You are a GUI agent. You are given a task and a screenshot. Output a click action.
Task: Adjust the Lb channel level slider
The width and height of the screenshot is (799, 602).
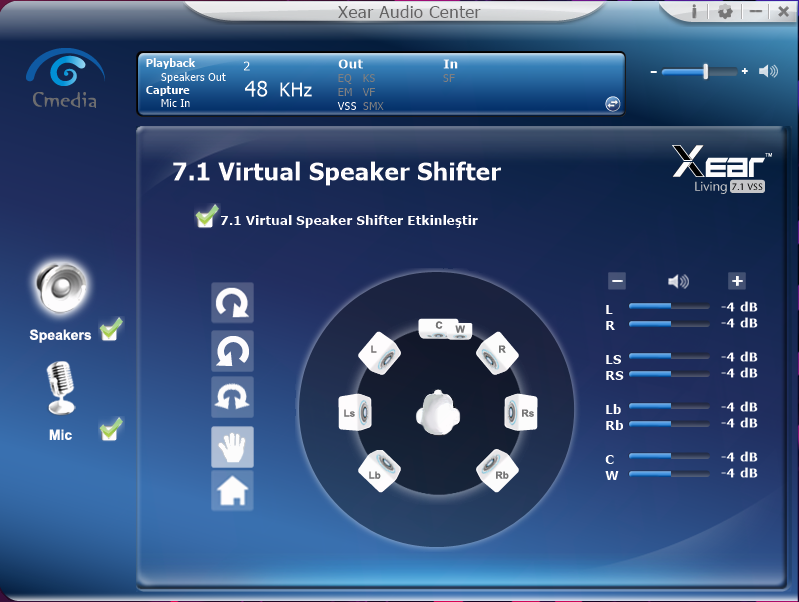click(x=669, y=406)
